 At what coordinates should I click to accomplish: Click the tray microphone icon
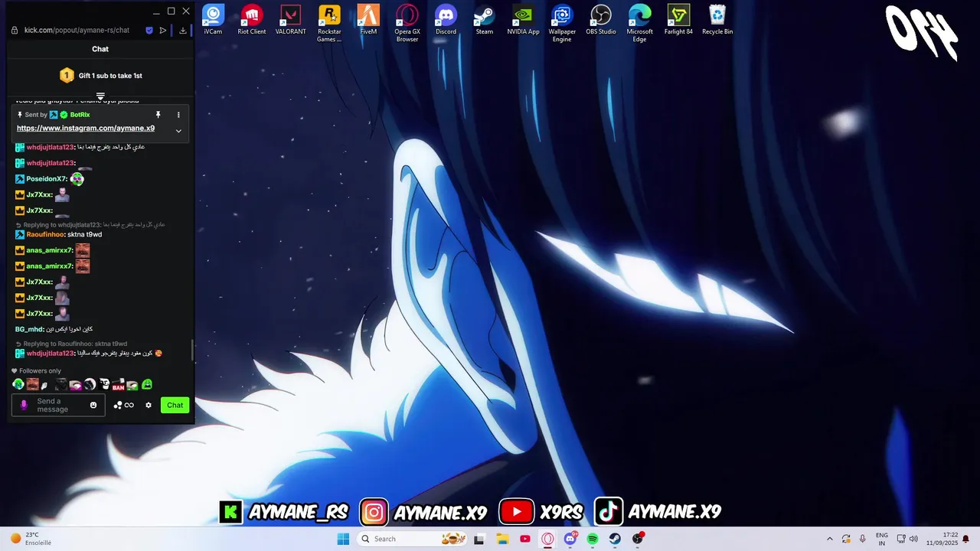[863, 539]
